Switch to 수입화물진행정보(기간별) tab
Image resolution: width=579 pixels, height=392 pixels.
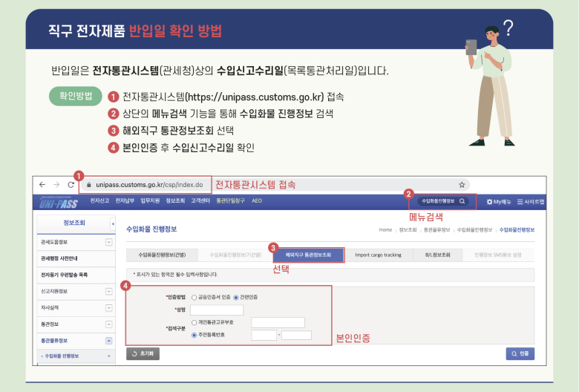point(235,255)
